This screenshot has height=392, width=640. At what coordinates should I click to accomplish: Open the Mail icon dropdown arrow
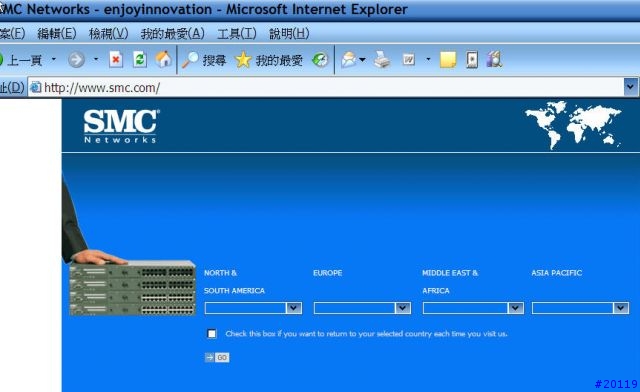tap(362, 60)
